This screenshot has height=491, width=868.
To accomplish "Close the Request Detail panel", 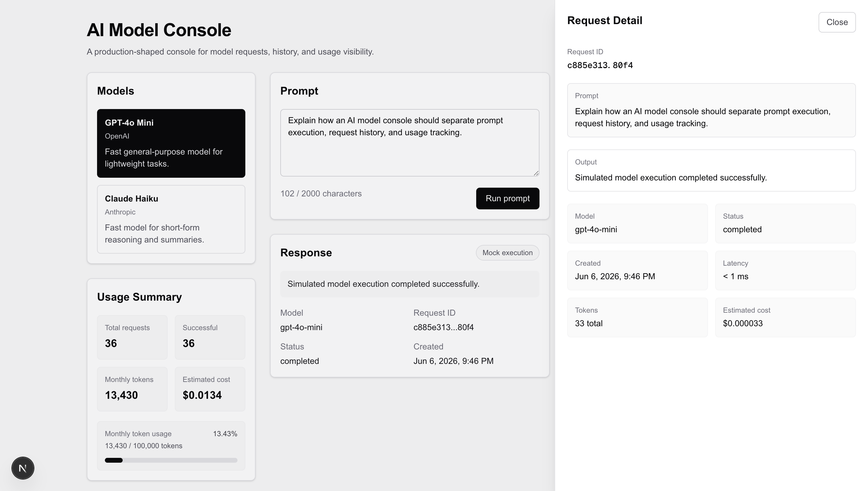I will [x=837, y=22].
